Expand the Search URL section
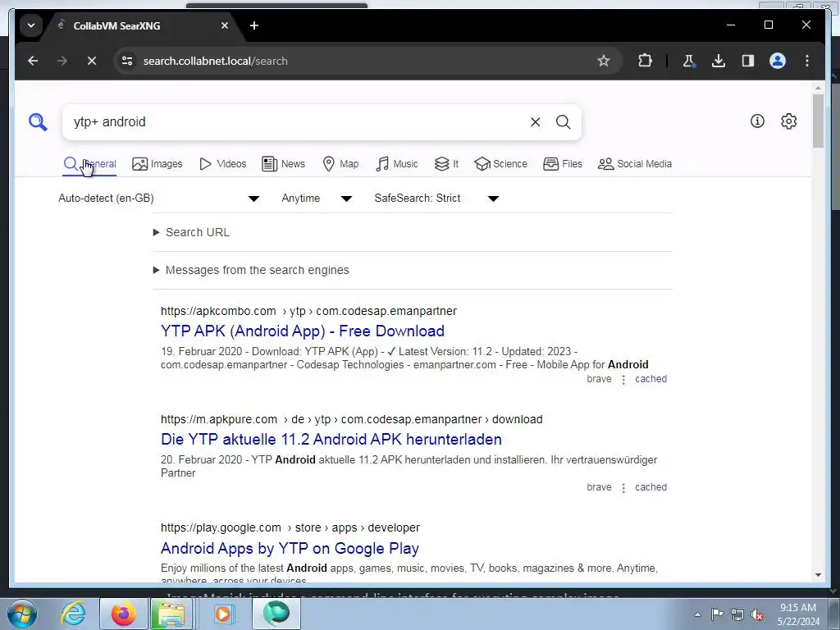 coord(192,232)
